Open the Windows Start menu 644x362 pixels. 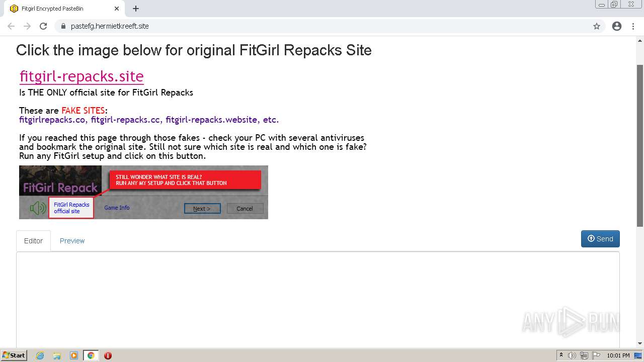(x=14, y=355)
